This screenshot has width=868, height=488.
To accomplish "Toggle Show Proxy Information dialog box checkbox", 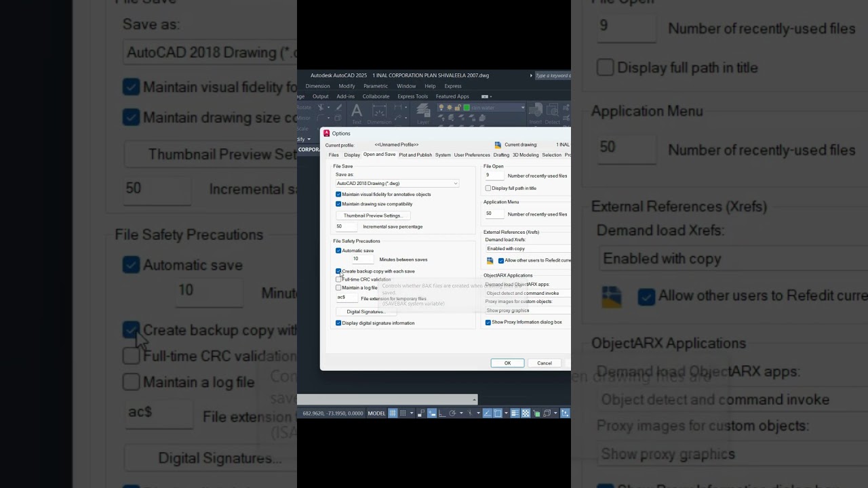I will (488, 323).
